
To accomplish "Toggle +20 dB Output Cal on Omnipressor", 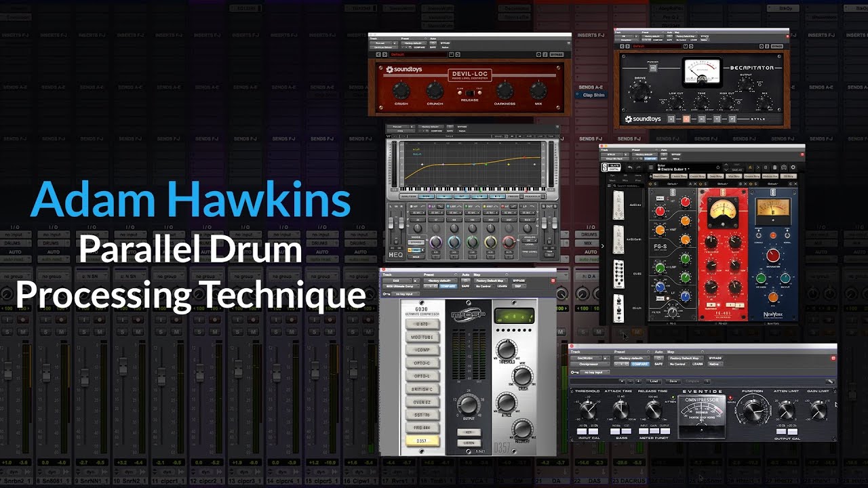I will (x=793, y=432).
